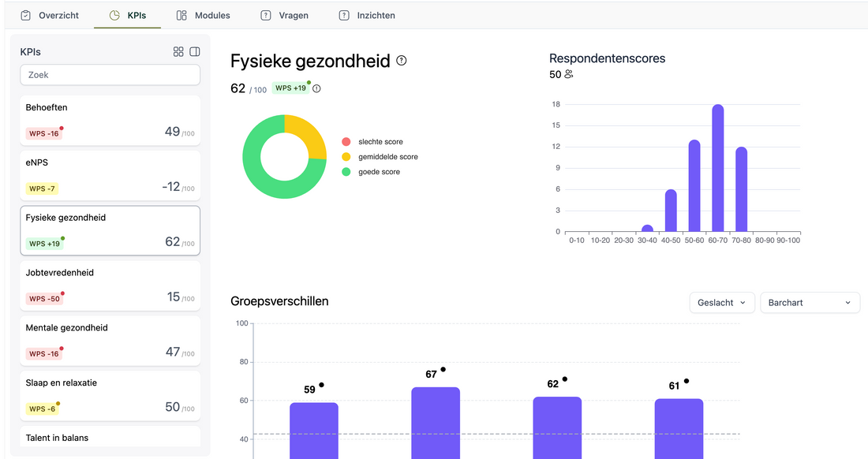Open the Geslacht dropdown
Image resolution: width=868 pixels, height=459 pixels.
click(x=720, y=302)
